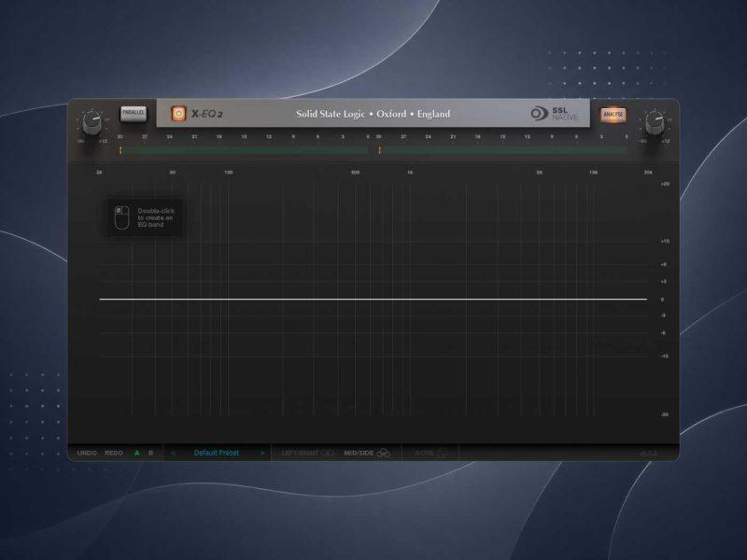Viewport: 747px width, 560px height.
Task: Click the '1k' frequency axis label
Action: tap(410, 173)
